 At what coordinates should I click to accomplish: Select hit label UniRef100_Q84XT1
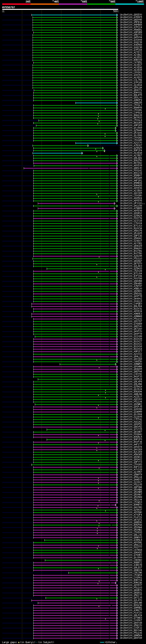[x=131, y=90]
